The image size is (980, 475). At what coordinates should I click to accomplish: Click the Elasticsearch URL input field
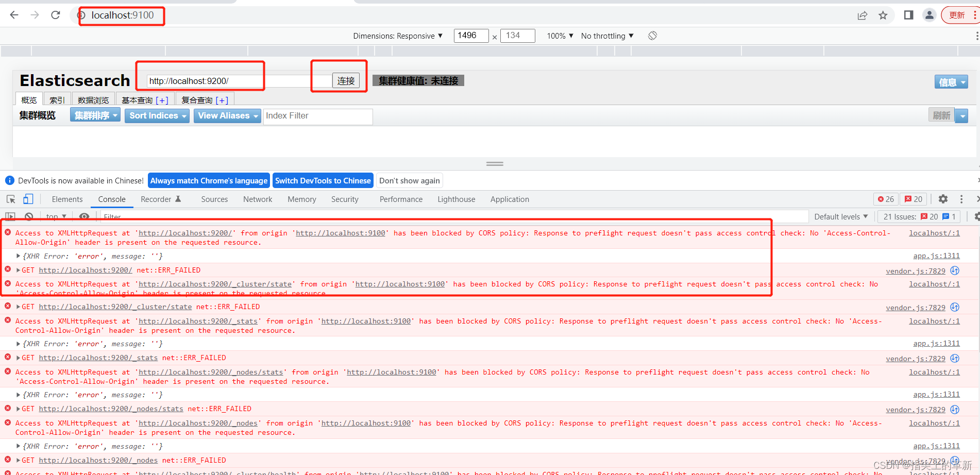pos(239,81)
